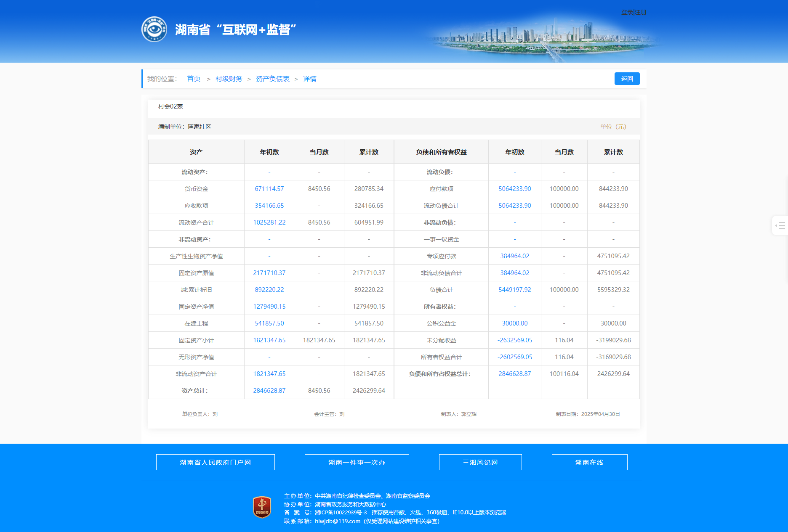Click 未分配收益 monthly value 116.04
Viewport: 788px width, 532px height.
tap(564, 340)
